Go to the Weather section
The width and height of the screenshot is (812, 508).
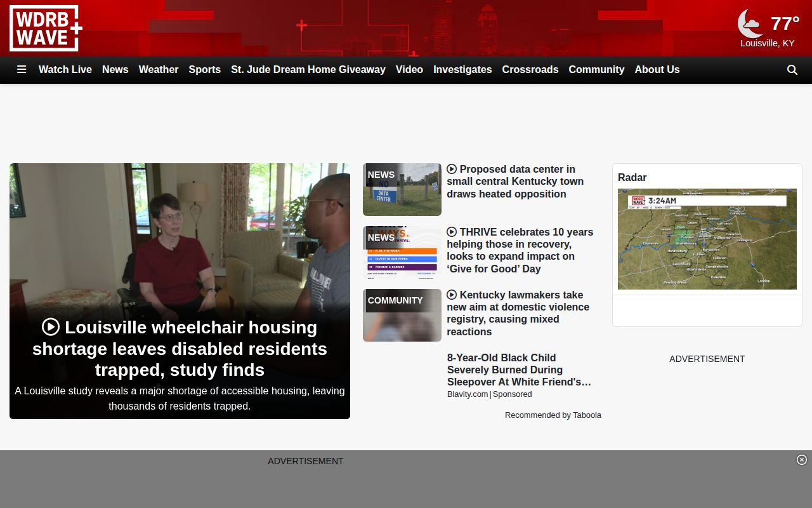click(159, 70)
